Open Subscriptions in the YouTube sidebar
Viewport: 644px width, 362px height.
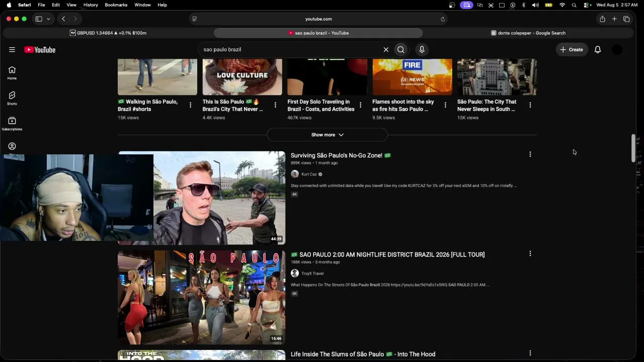click(12, 124)
